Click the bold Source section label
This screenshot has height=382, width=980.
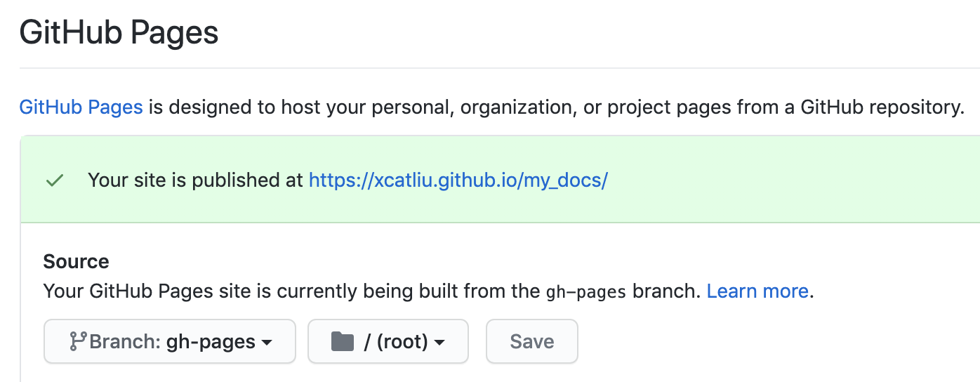pyautogui.click(x=76, y=262)
